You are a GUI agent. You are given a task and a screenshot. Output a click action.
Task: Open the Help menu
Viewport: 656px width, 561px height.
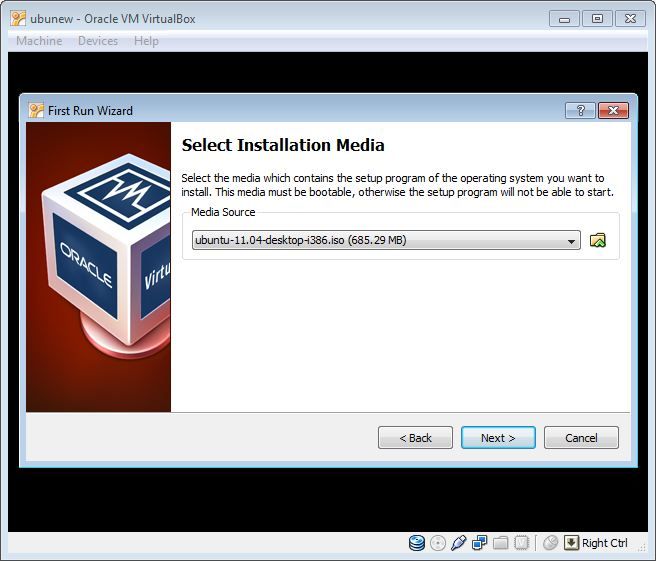click(146, 41)
